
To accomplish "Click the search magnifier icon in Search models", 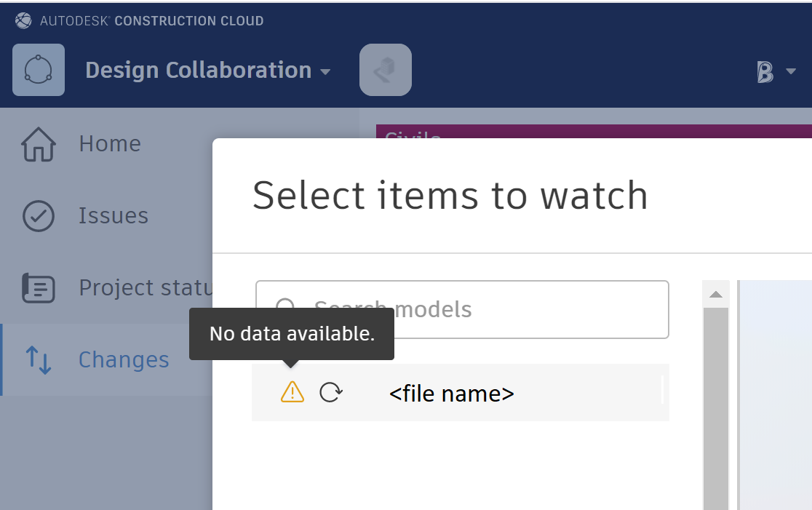I will tap(287, 308).
